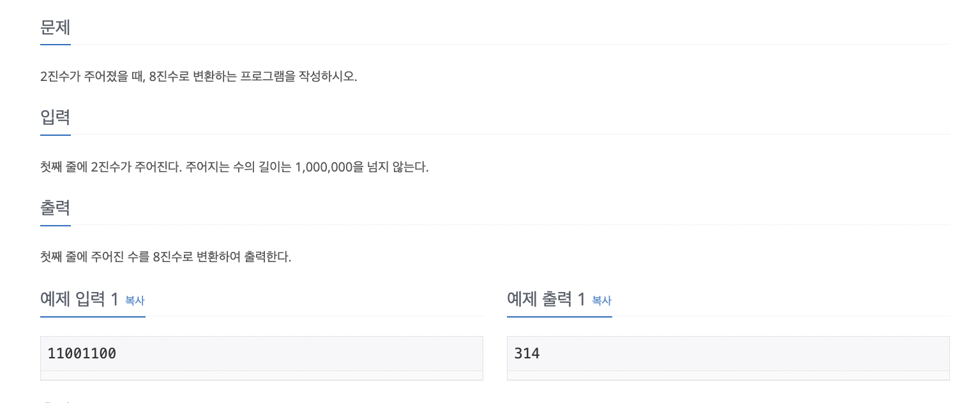Place the cursor on the text 11001100
Viewport: 980px width, 403px height.
coord(82,353)
